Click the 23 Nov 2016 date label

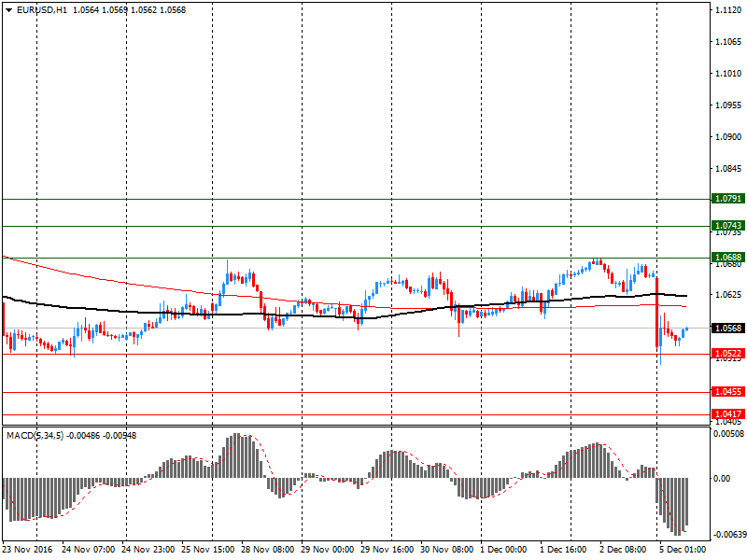[27, 550]
